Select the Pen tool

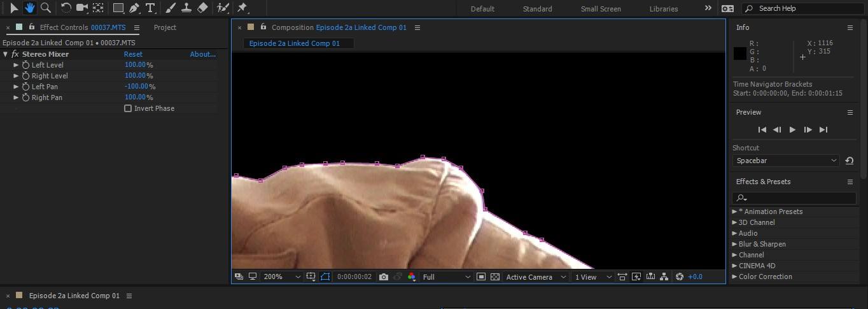[134, 8]
